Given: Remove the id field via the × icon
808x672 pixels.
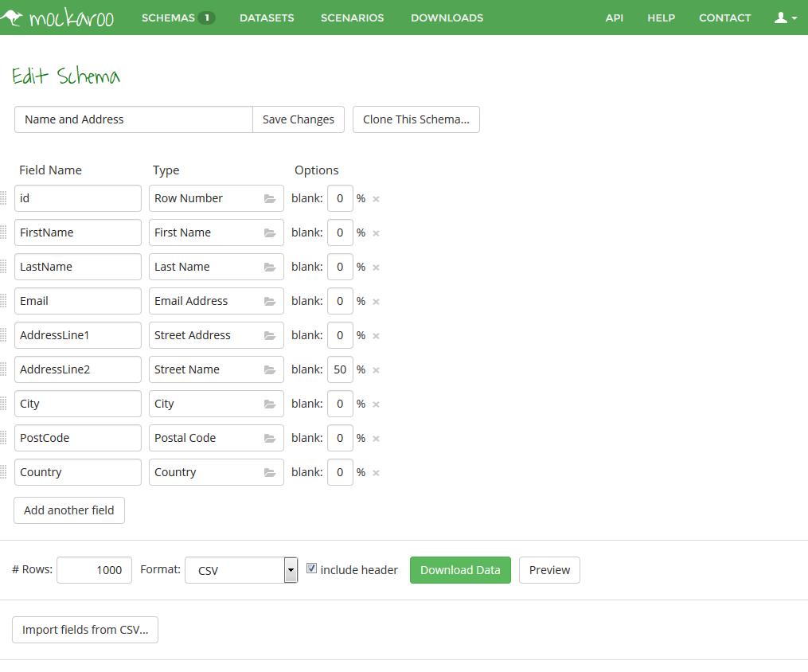Looking at the screenshot, I should tap(375, 198).
